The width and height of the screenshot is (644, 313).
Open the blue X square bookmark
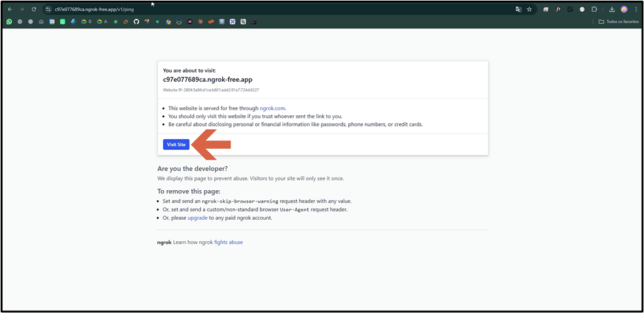pyautogui.click(x=232, y=22)
